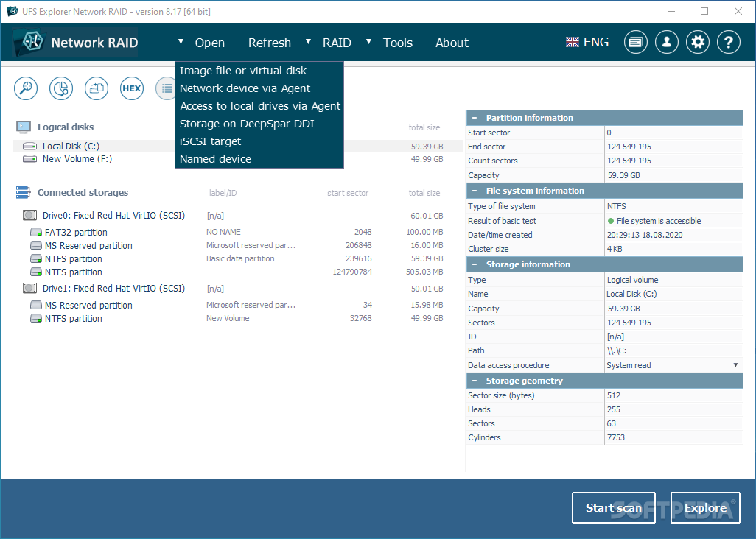Click the 'label/ID' column header
Screen dimensions: 756x539
point(223,193)
